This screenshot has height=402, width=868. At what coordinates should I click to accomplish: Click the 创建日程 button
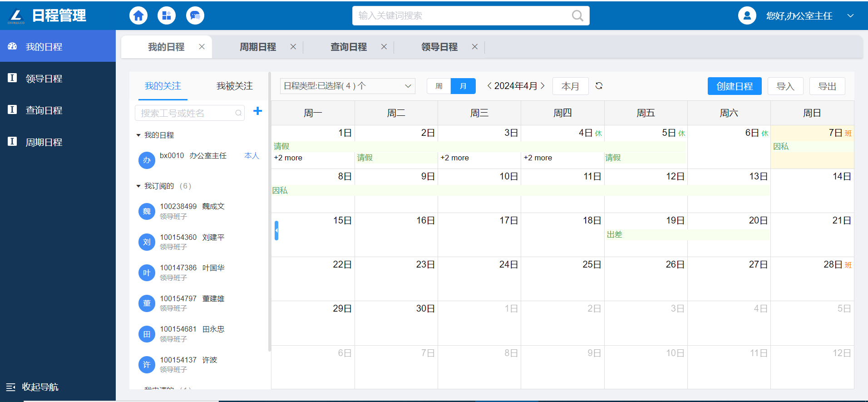[735, 86]
